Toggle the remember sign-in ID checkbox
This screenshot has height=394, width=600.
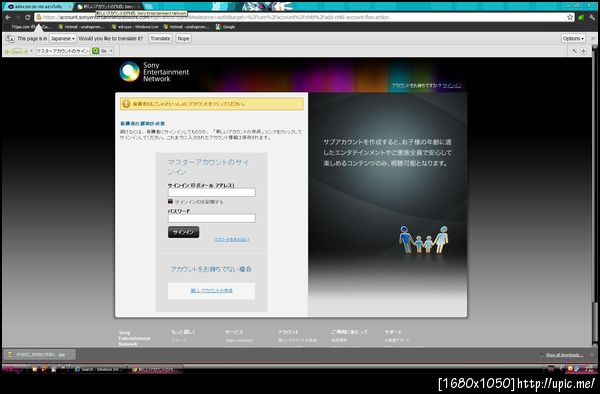point(170,202)
